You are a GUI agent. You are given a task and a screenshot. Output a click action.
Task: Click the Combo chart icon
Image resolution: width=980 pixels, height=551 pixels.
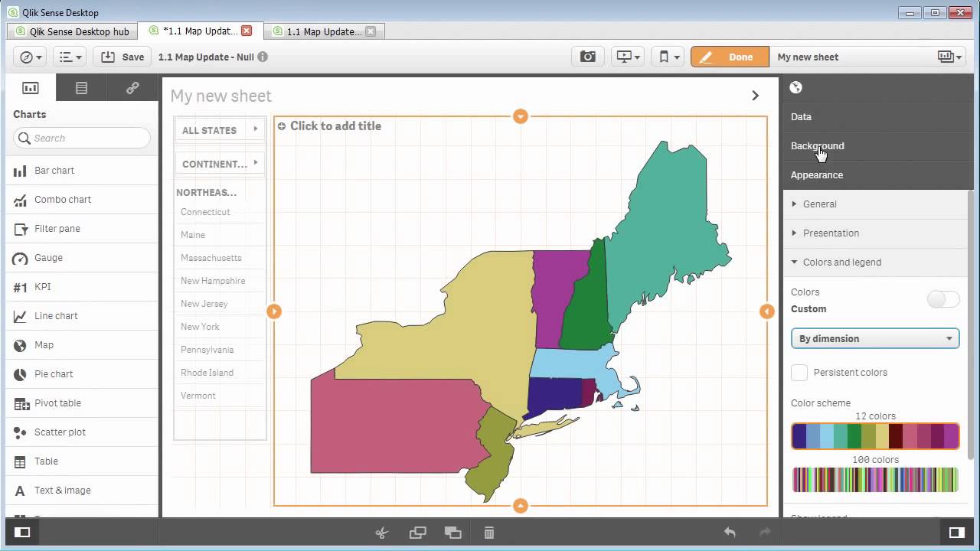pos(20,200)
